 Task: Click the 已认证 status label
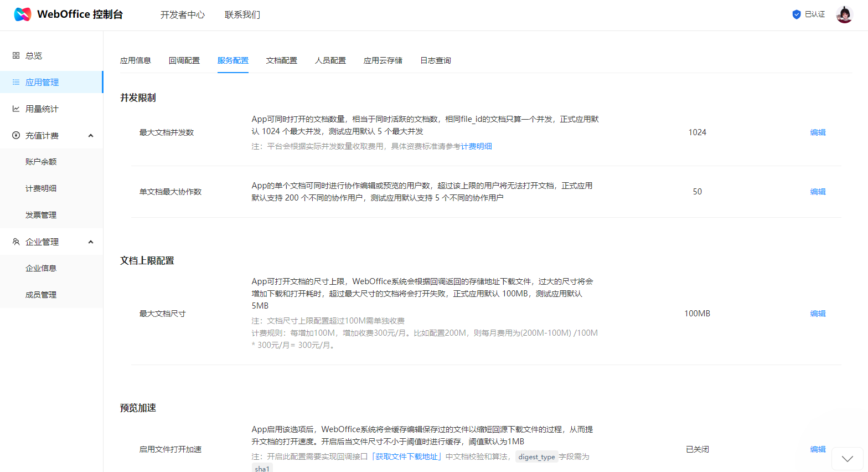click(815, 14)
